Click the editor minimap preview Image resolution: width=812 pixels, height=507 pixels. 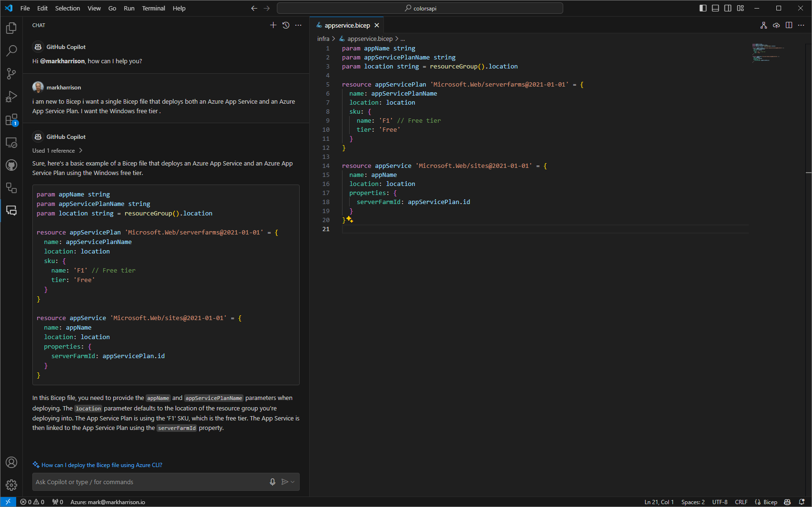[x=767, y=52]
